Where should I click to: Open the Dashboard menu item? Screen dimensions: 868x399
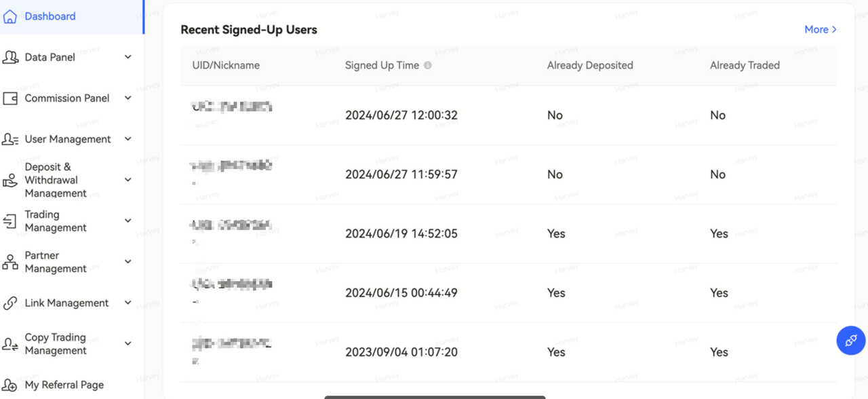coord(50,16)
